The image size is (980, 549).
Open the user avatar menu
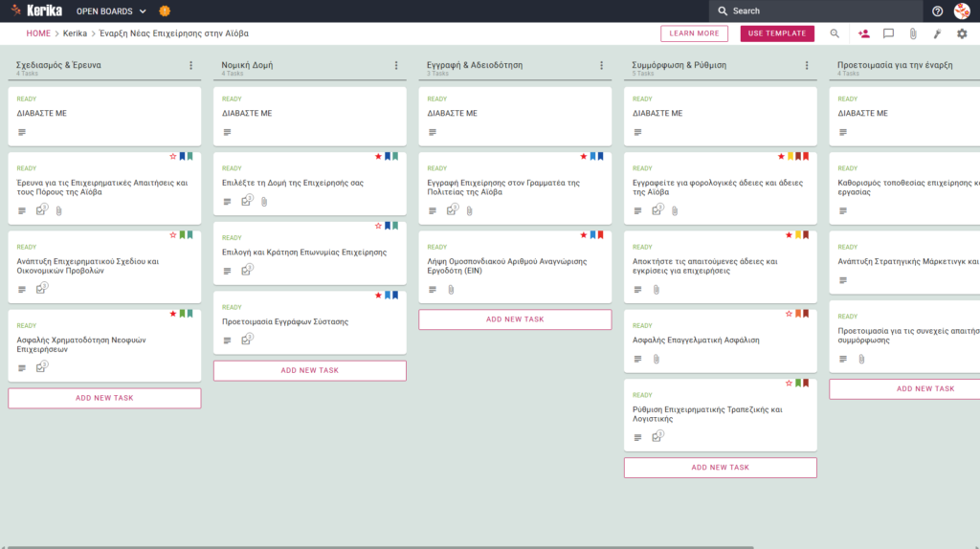coord(962,11)
